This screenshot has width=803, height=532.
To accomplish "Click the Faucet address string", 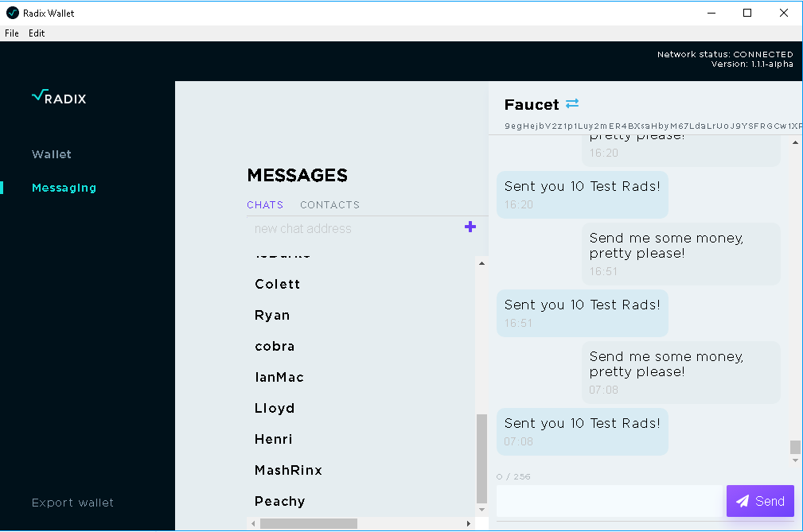I will [652, 126].
